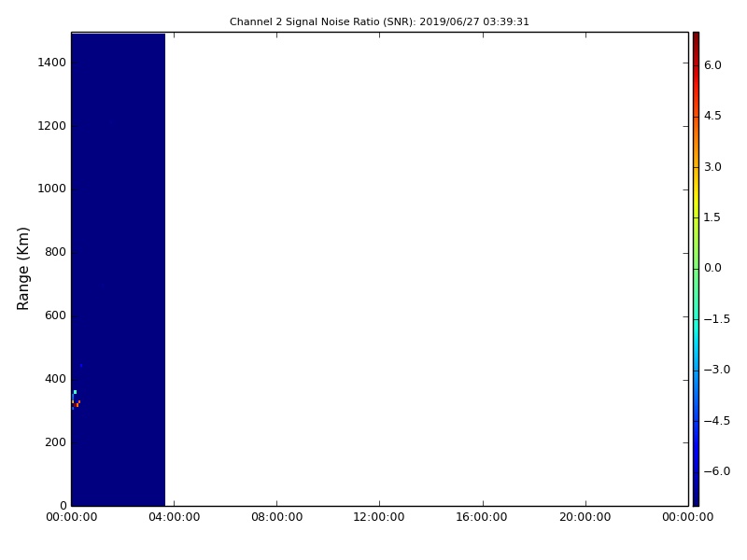Click the 16:00:00 time axis label

tap(482, 517)
